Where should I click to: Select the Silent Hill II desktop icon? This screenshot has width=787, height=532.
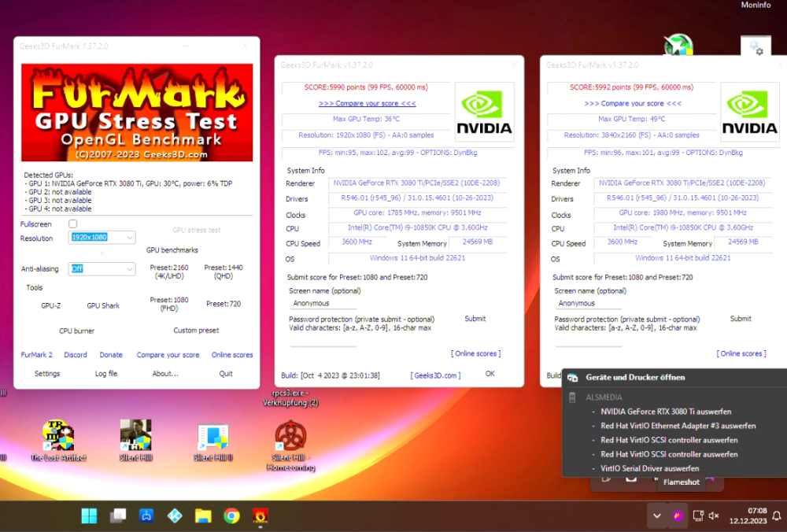point(212,440)
